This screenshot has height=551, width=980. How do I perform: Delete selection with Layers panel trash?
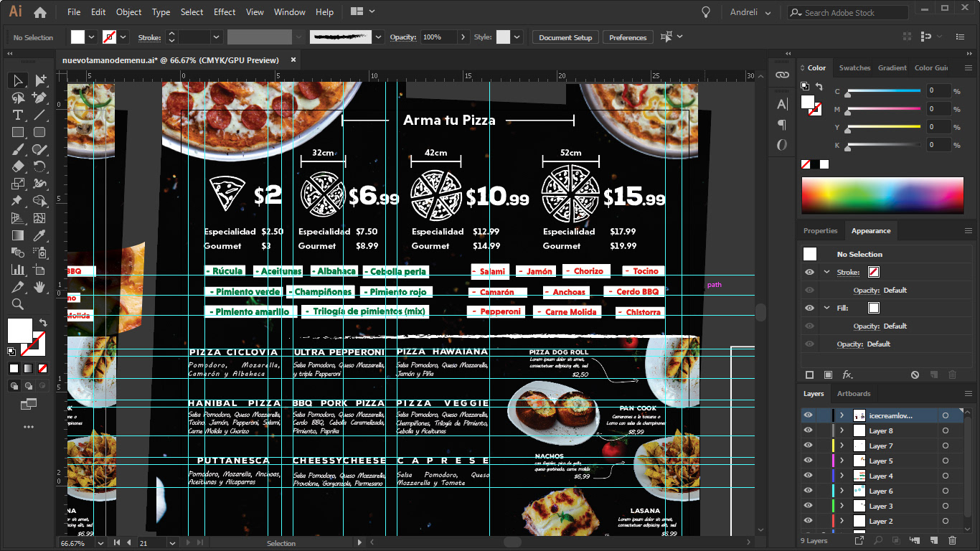click(952, 540)
